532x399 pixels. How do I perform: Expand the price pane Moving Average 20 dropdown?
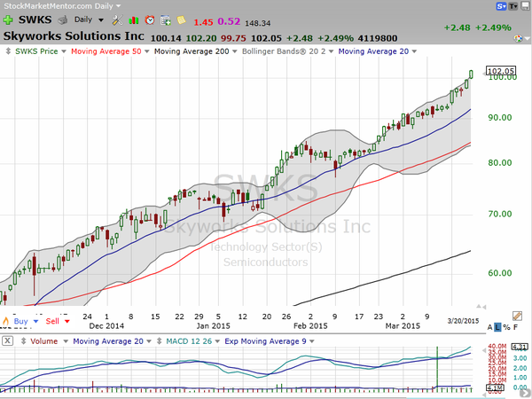coord(414,51)
